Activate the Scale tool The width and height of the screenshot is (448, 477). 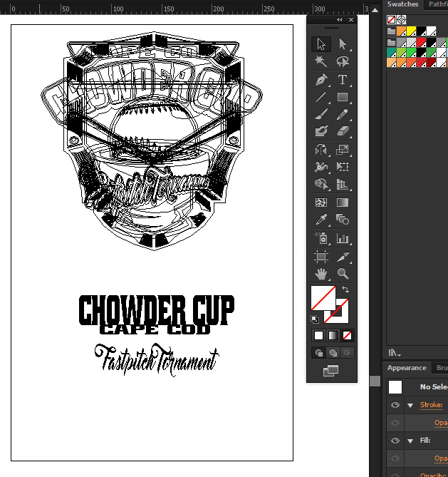pos(343,150)
